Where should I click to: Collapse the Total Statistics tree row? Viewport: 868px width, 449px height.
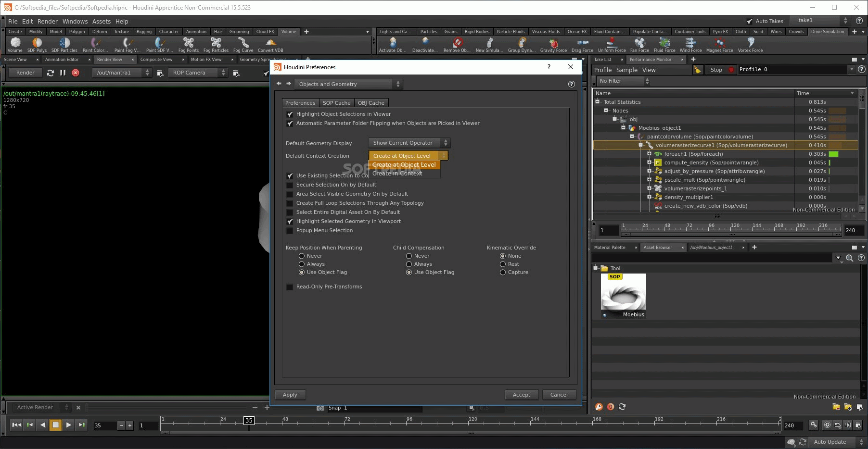[x=598, y=102]
